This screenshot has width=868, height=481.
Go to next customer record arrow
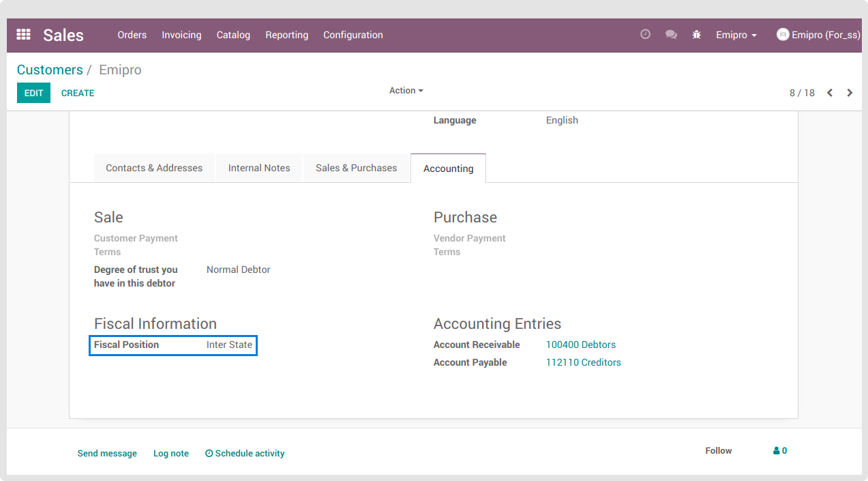point(850,93)
